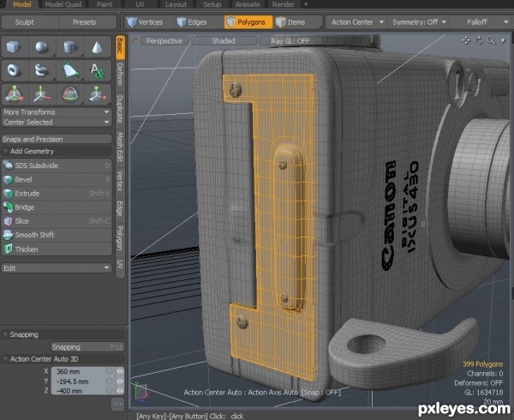
Task: Open the Model Quad layout tab
Action: (x=63, y=4)
